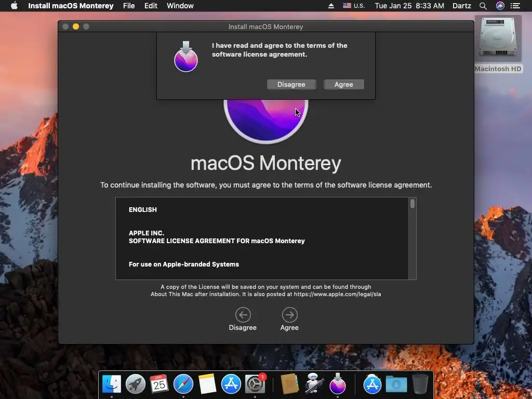This screenshot has width=532, height=399.
Task: Open the Dartz user menu
Action: click(x=461, y=6)
